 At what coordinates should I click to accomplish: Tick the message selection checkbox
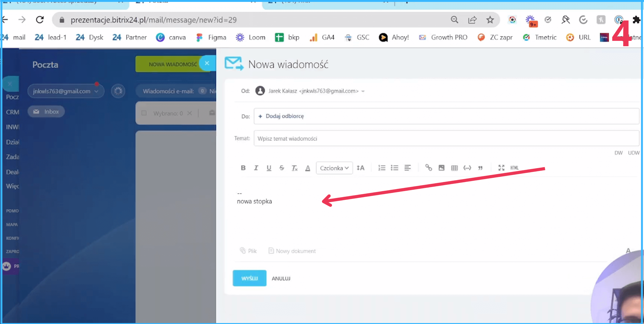(x=144, y=113)
